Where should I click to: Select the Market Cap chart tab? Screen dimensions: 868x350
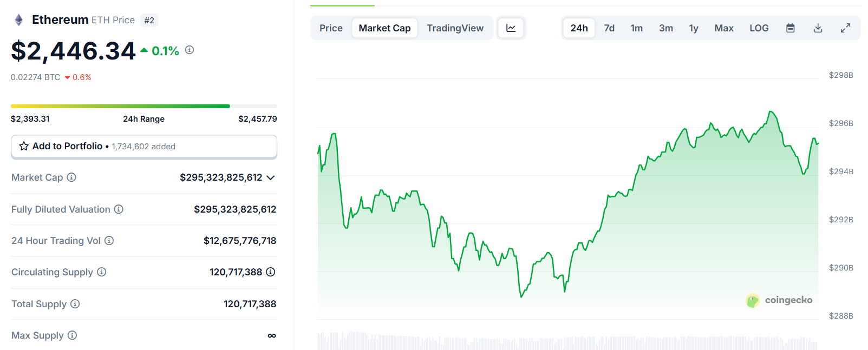point(384,28)
